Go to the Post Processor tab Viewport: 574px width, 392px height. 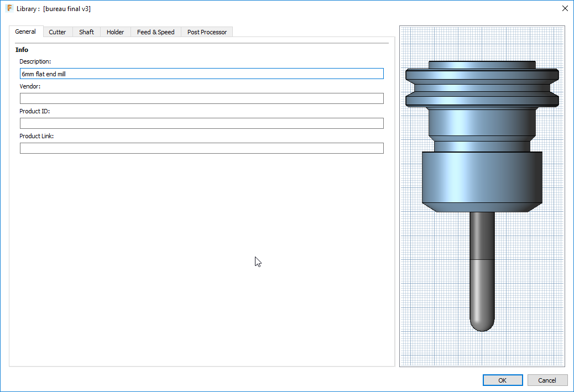pos(207,32)
